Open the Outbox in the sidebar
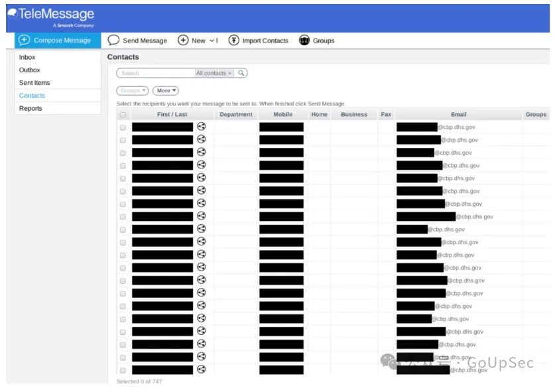This screenshot has height=392, width=553. (x=30, y=70)
